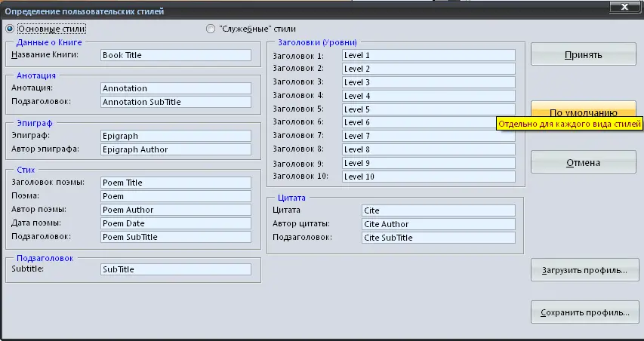Select the "Служебные" стили radio option

(x=211, y=29)
